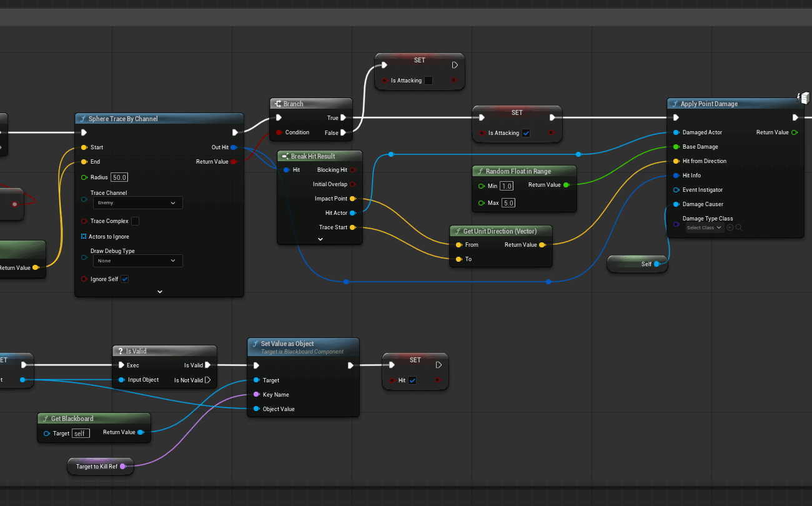Click Hit Actor output pin
The image size is (812, 506).
352,213
